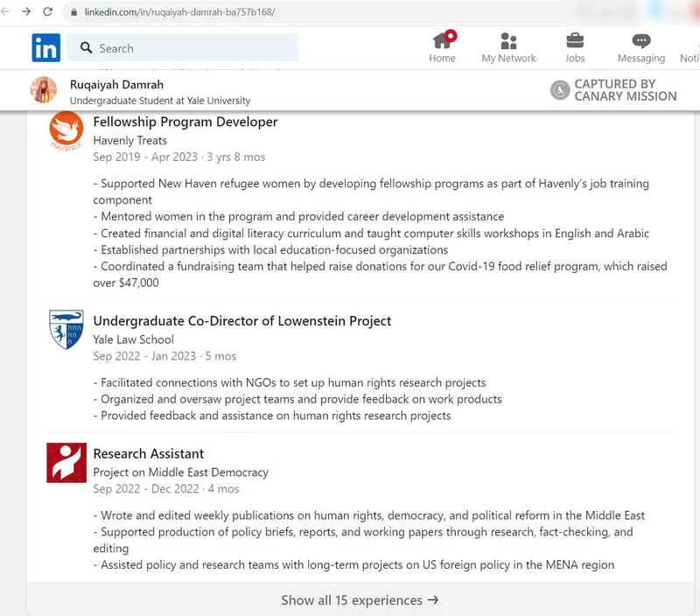
Task: Click into the LinkedIn Search field
Action: (x=183, y=48)
